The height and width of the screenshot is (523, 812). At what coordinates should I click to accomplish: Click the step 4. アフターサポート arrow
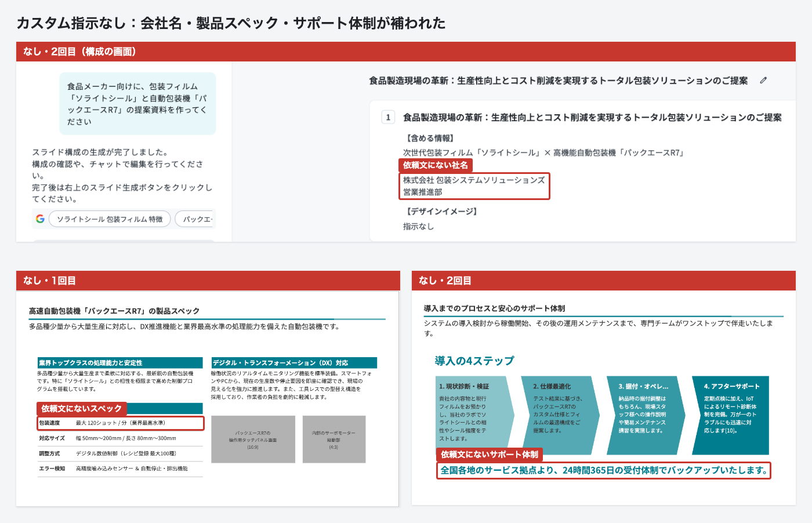point(731,415)
